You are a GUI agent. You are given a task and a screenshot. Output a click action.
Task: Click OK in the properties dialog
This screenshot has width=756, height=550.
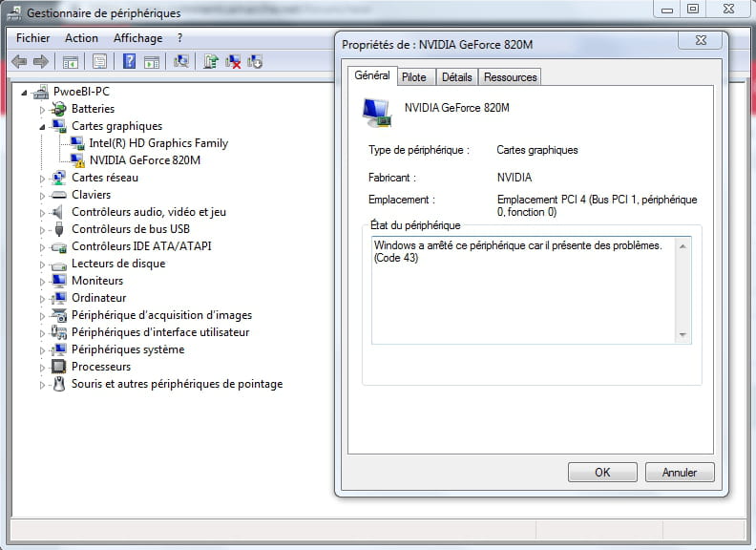(602, 473)
